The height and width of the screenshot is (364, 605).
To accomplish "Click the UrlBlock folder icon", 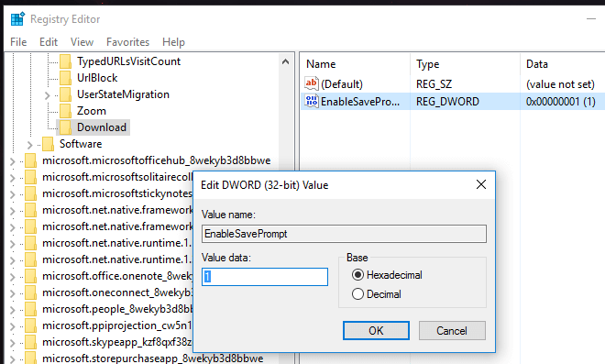I will [65, 78].
